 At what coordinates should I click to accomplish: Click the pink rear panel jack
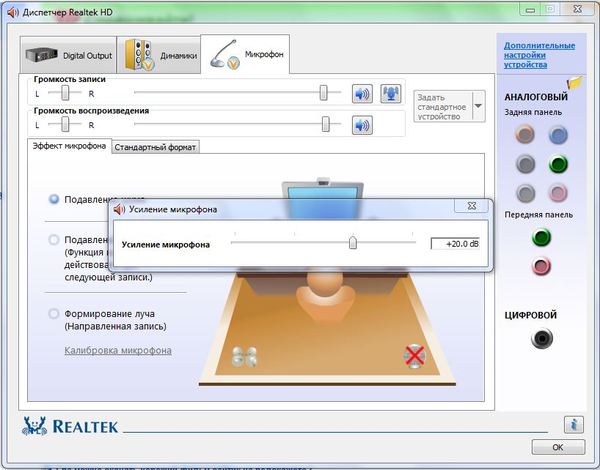pyautogui.click(x=558, y=193)
